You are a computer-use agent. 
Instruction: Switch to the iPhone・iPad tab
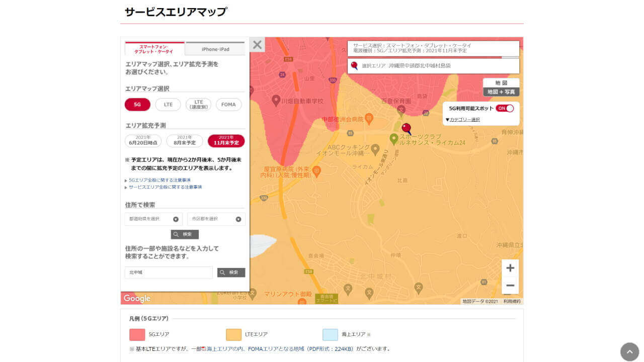[x=215, y=48]
